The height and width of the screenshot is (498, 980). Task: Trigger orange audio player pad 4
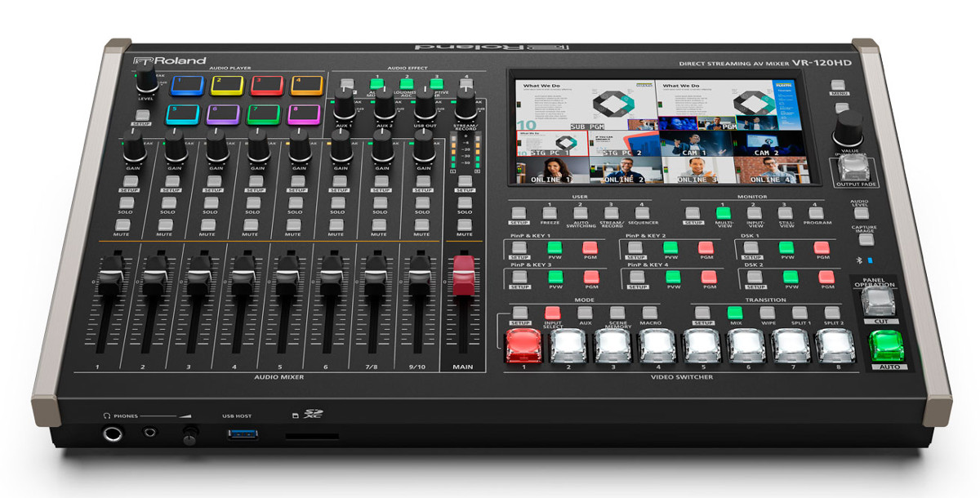pyautogui.click(x=306, y=86)
